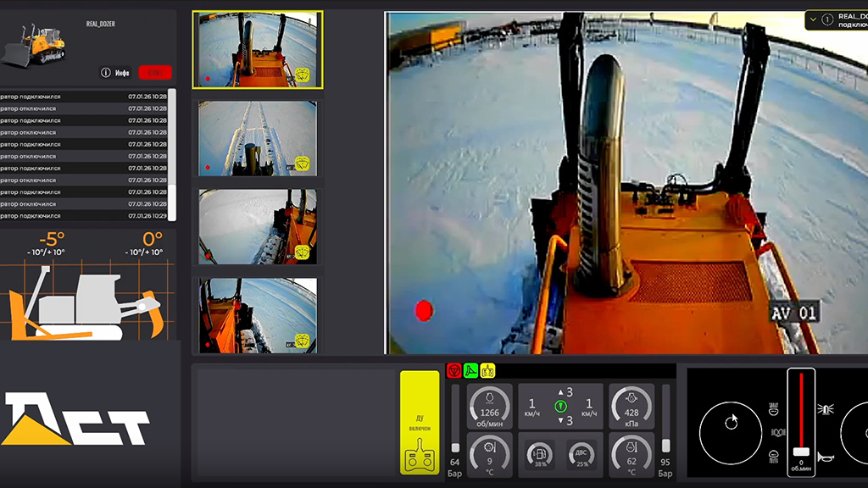Expand the REAL_DOZER notification chevron

814,18
